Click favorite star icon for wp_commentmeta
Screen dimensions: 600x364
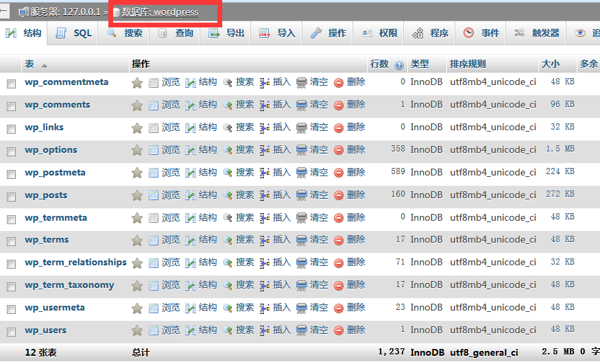(x=137, y=83)
